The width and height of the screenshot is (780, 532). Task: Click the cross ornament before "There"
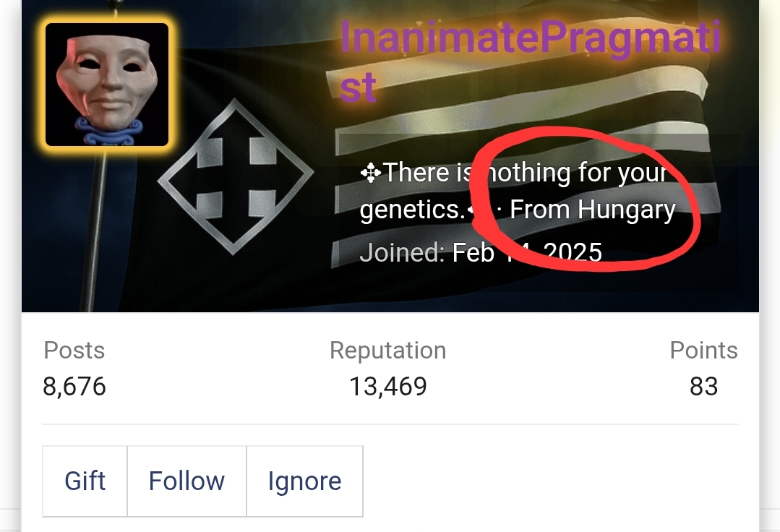(x=371, y=173)
